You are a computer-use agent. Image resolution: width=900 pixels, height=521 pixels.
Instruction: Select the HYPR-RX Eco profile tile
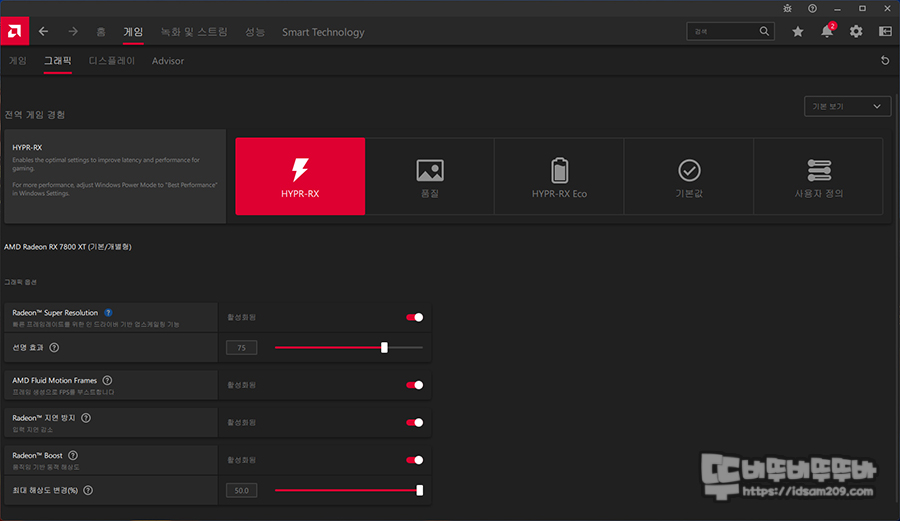pos(559,176)
